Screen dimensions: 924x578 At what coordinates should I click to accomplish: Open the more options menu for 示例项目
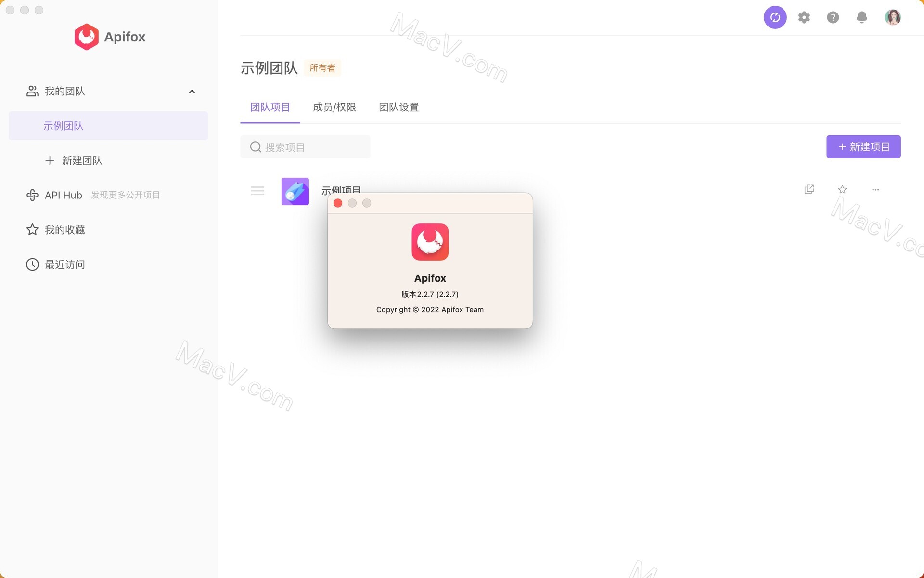pyautogui.click(x=875, y=190)
